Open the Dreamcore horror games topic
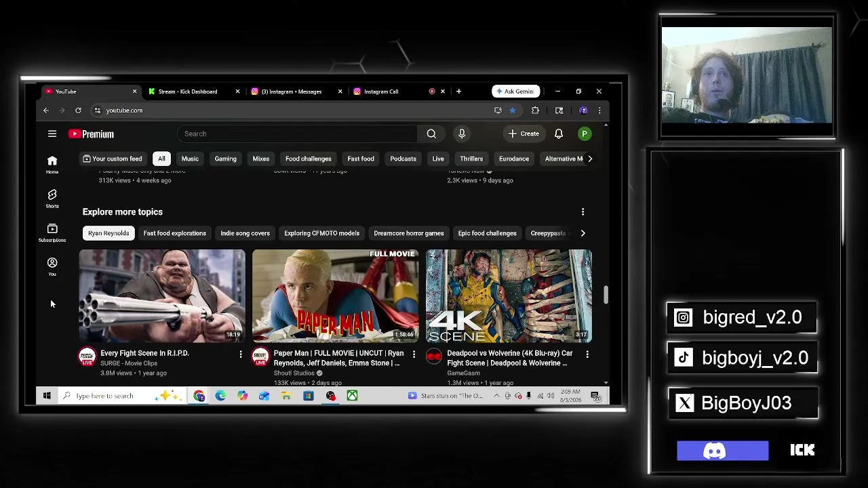The height and width of the screenshot is (488, 868). [x=409, y=233]
